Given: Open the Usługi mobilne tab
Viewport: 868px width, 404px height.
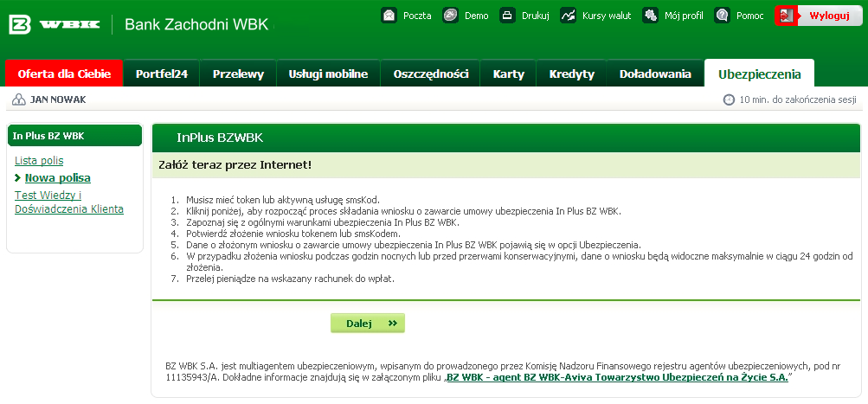Looking at the screenshot, I should pos(328,74).
